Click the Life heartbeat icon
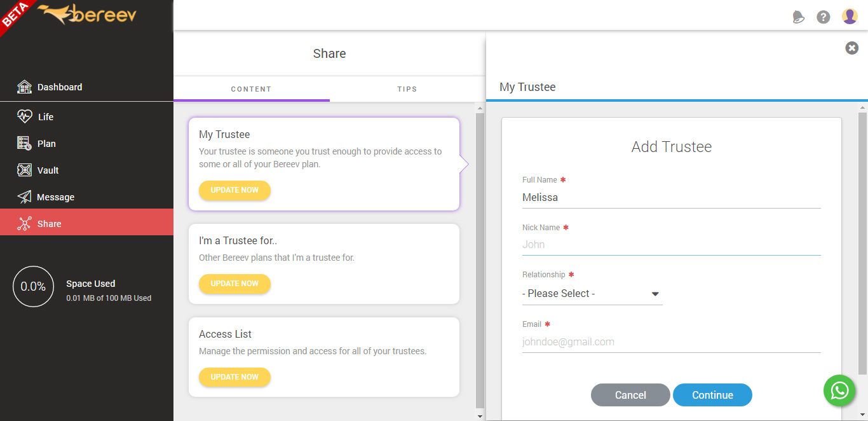The width and height of the screenshot is (868, 421). (x=24, y=116)
